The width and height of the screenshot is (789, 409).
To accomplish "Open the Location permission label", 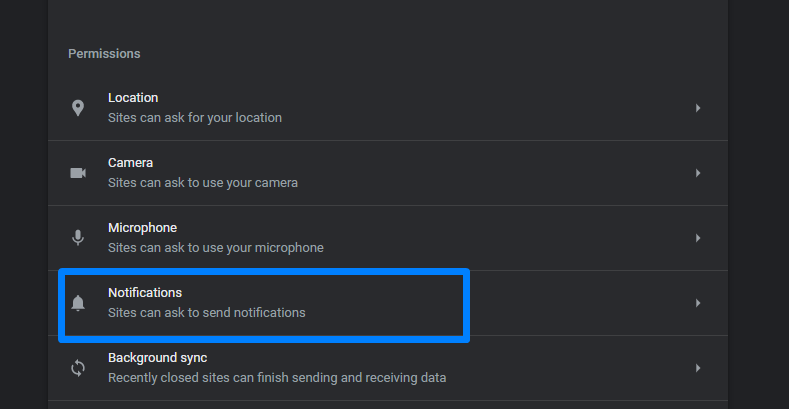I will pyautogui.click(x=133, y=98).
